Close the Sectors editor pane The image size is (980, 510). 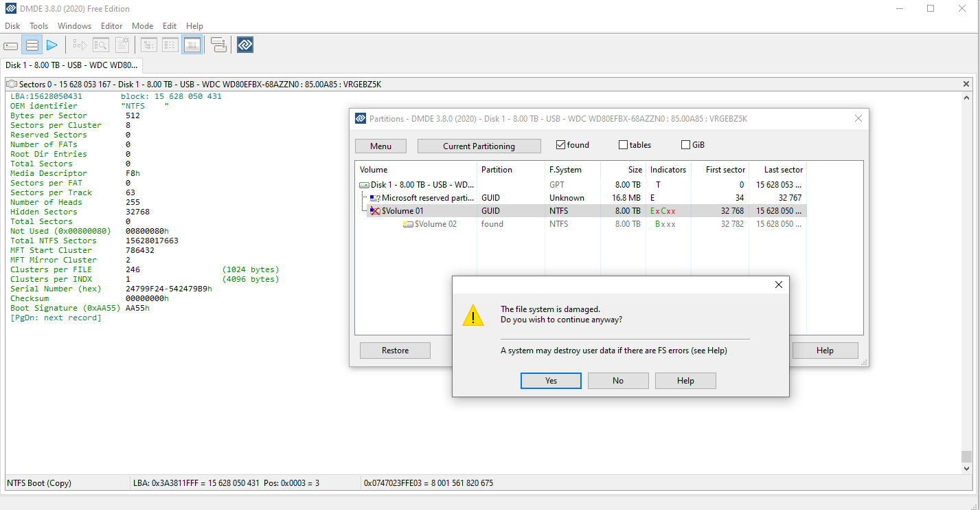[x=966, y=84]
